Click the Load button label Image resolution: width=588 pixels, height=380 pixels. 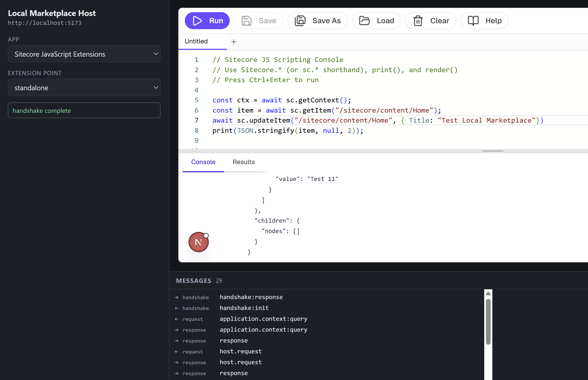[385, 21]
